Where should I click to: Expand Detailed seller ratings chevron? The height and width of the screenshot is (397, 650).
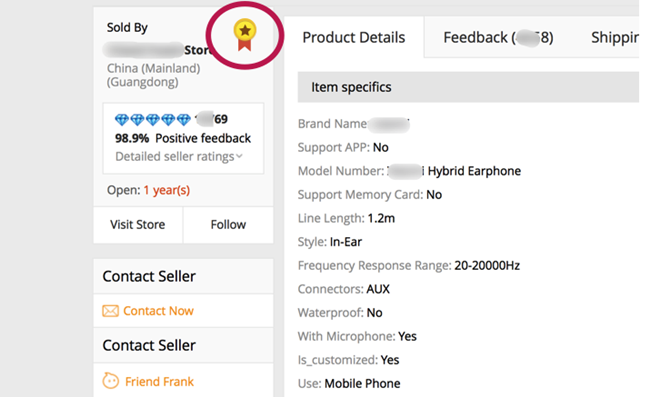pyautogui.click(x=239, y=157)
